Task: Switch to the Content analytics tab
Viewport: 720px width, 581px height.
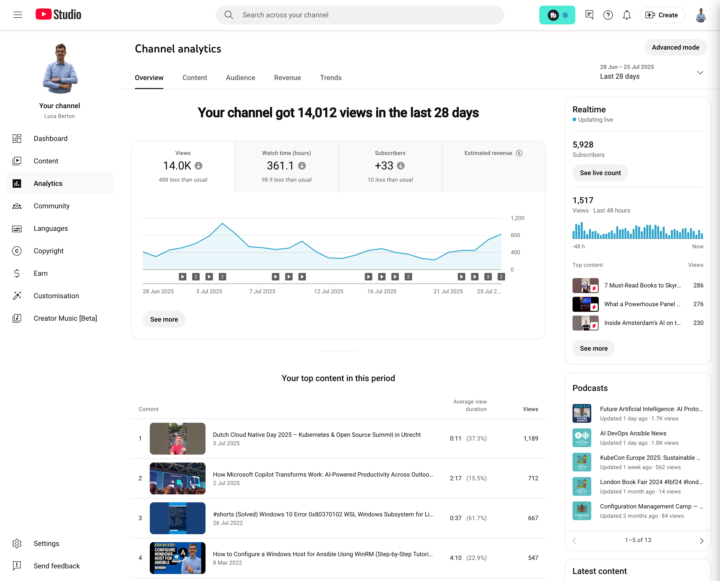Action: pos(195,78)
